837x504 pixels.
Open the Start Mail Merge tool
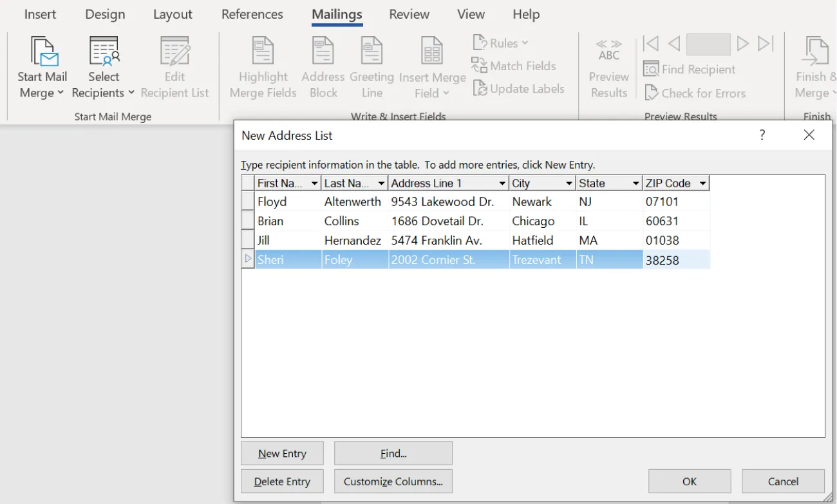coord(42,64)
